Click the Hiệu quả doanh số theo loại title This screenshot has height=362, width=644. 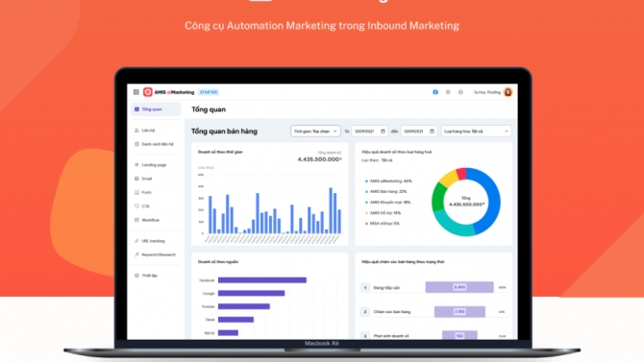pyautogui.click(x=397, y=152)
